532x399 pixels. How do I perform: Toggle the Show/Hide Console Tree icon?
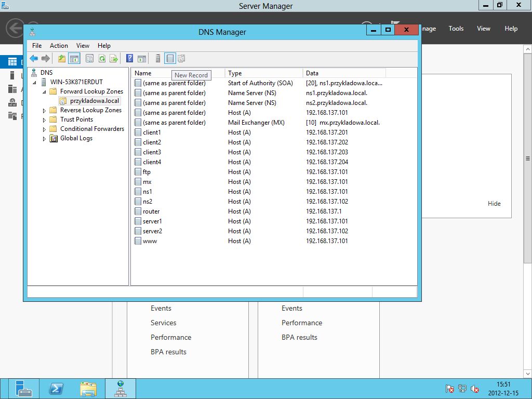[x=74, y=59]
